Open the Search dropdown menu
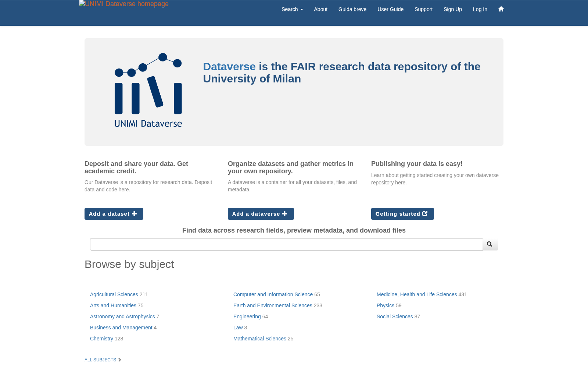The height and width of the screenshot is (368, 588). (x=292, y=10)
